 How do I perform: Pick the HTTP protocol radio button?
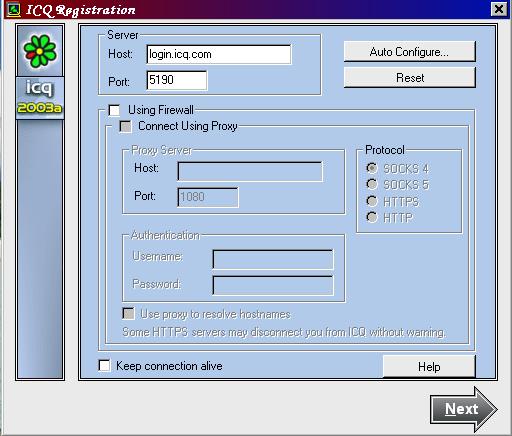pyautogui.click(x=371, y=217)
